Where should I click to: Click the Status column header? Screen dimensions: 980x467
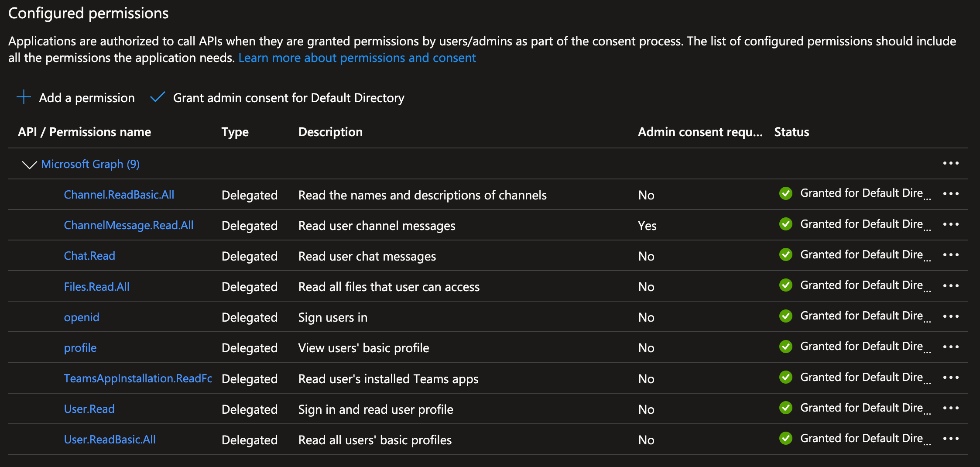pos(791,132)
